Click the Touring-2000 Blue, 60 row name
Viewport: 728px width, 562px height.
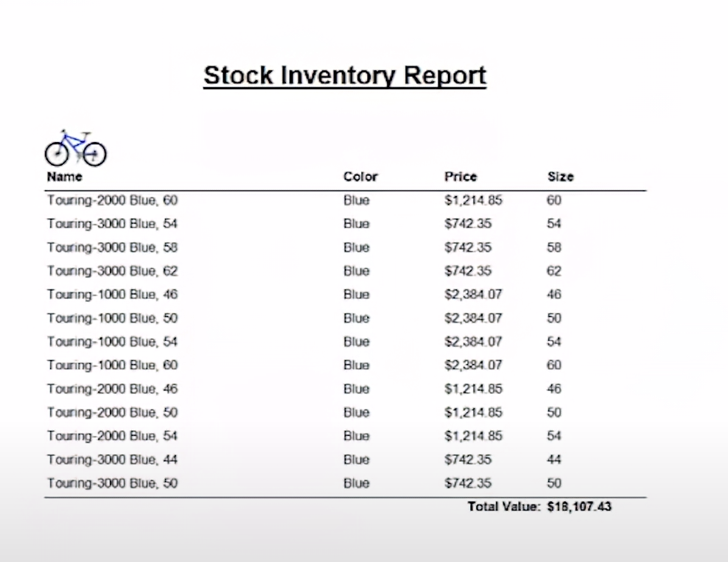click(112, 200)
